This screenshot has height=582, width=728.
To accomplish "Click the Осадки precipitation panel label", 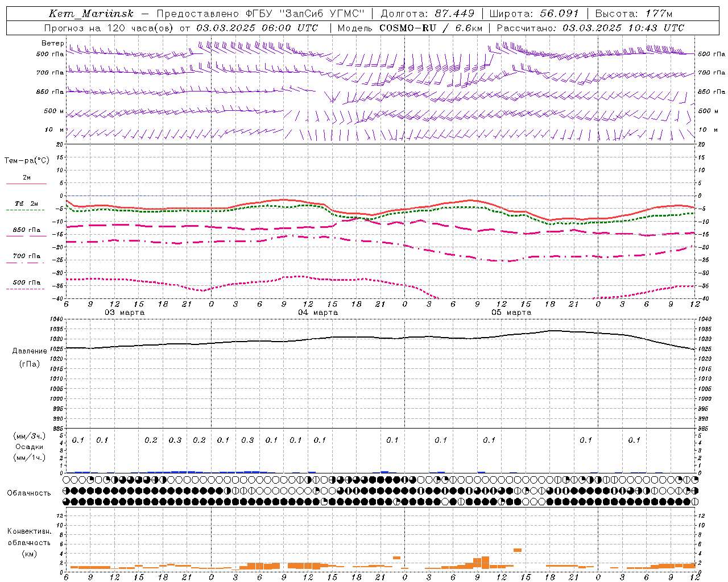I will coord(30,447).
